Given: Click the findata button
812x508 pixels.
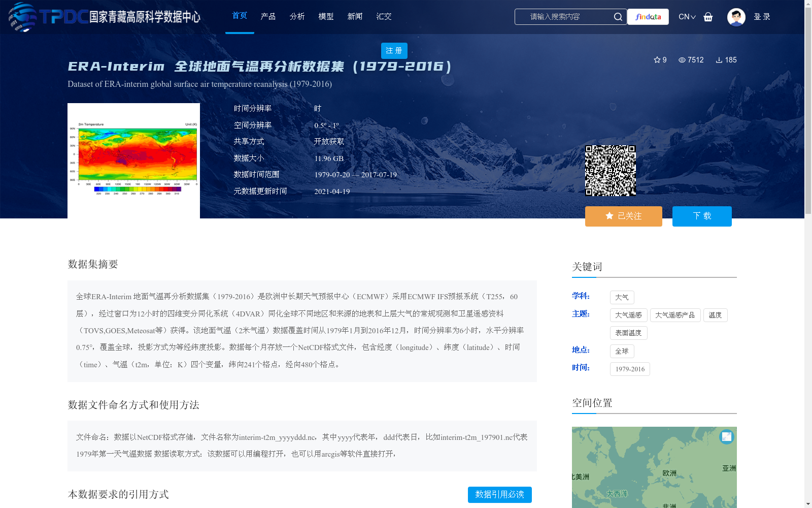Looking at the screenshot, I should point(648,17).
